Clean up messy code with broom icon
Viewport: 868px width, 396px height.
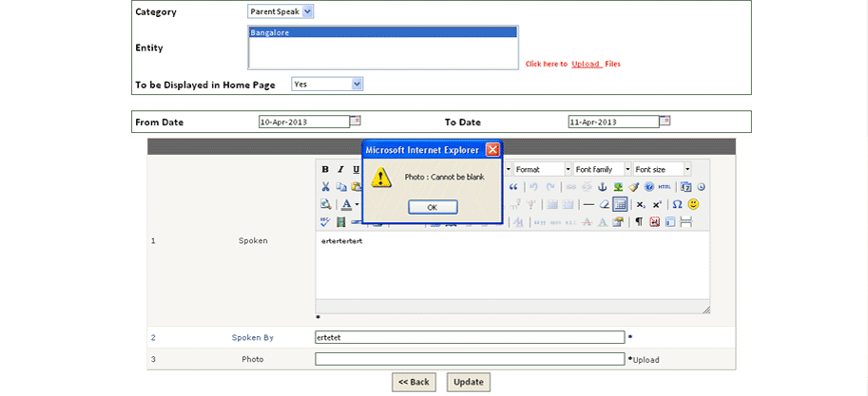coord(634,187)
